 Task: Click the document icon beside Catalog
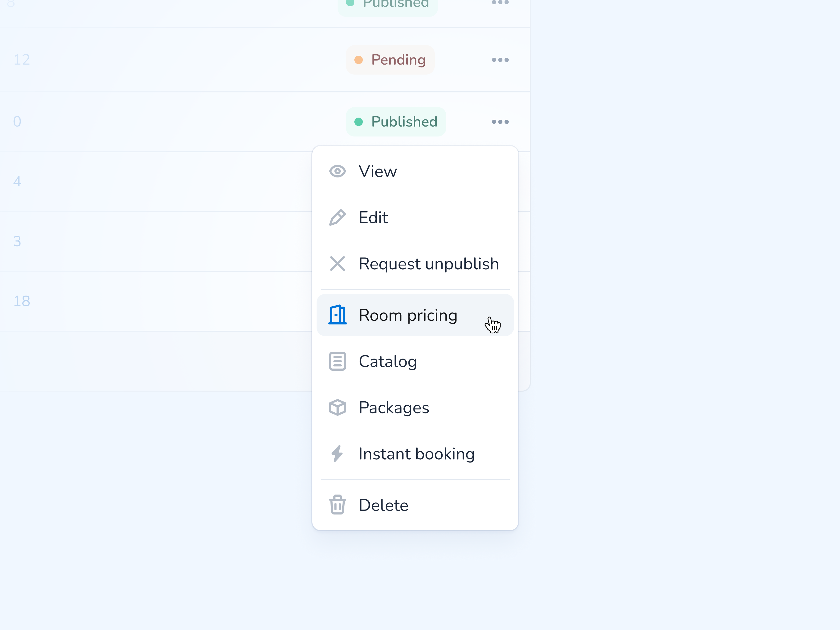(x=337, y=361)
